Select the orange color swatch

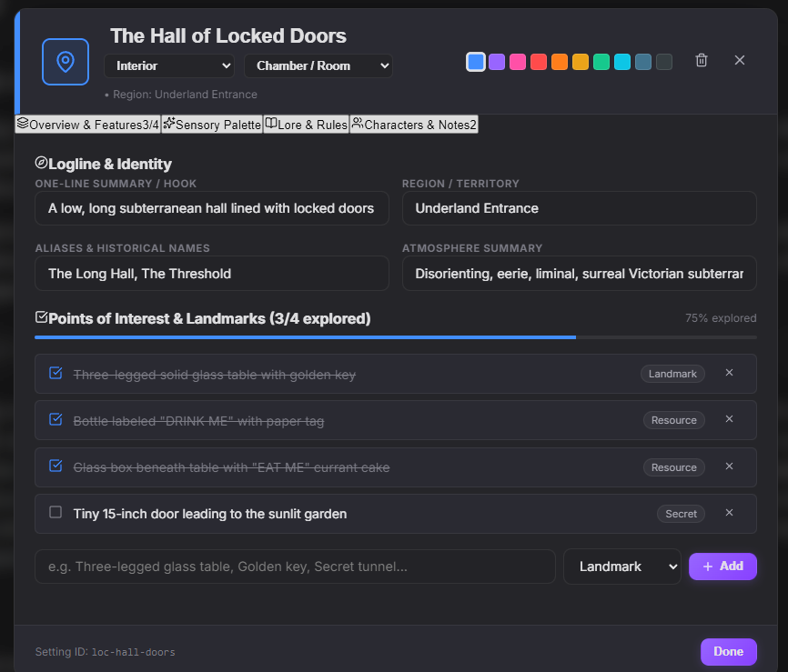click(560, 62)
